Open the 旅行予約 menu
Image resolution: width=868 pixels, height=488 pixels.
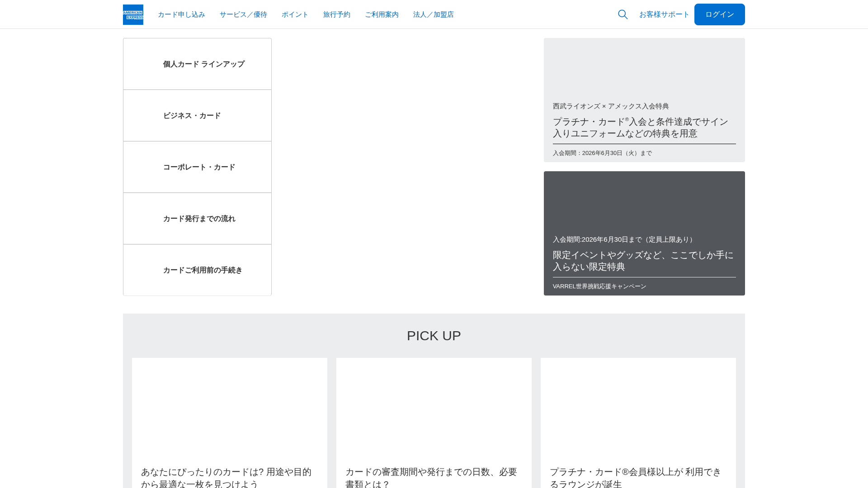pyautogui.click(x=337, y=14)
